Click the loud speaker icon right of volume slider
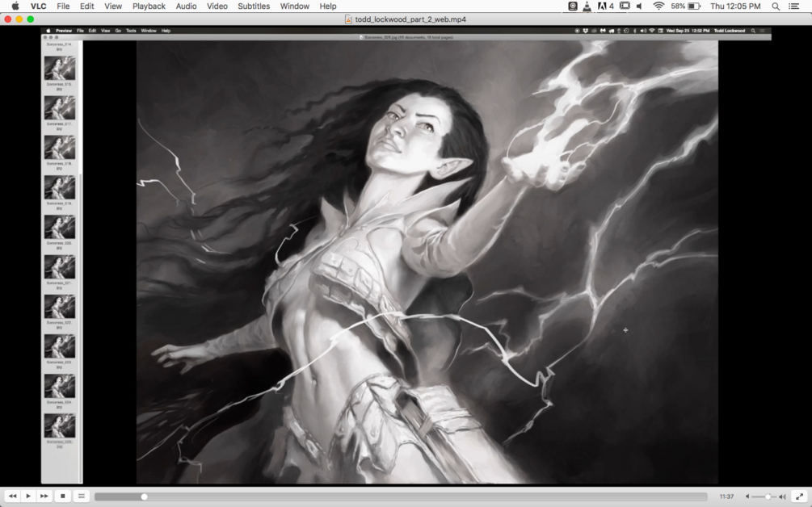The image size is (812, 507). 782,497
